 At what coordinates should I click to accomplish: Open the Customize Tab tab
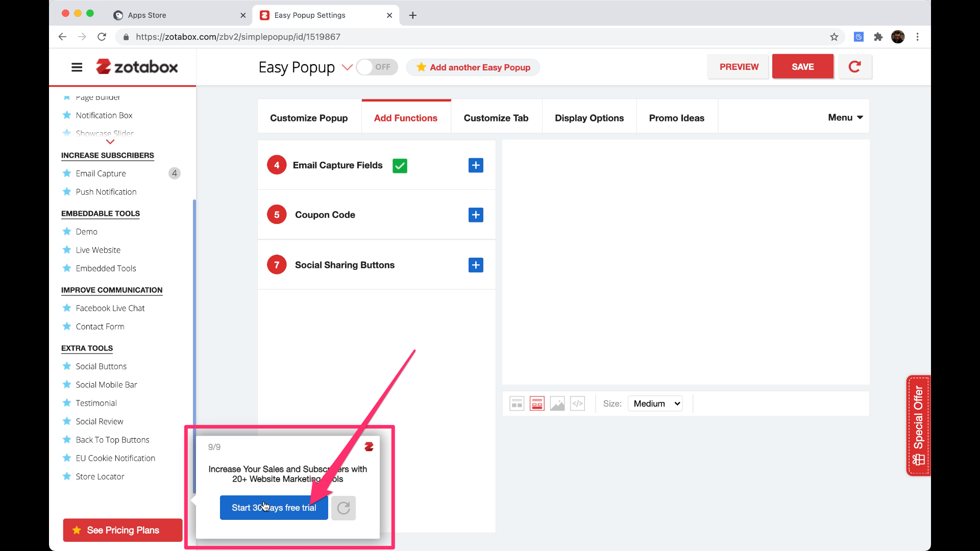496,118
